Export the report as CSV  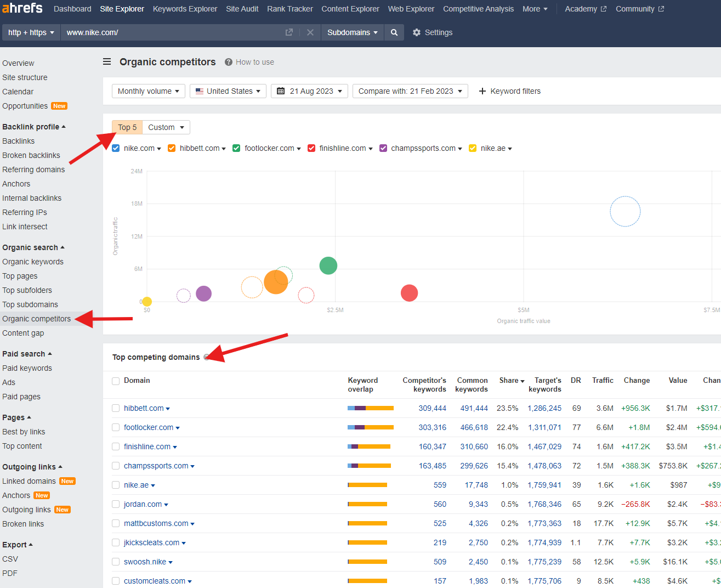[10, 558]
